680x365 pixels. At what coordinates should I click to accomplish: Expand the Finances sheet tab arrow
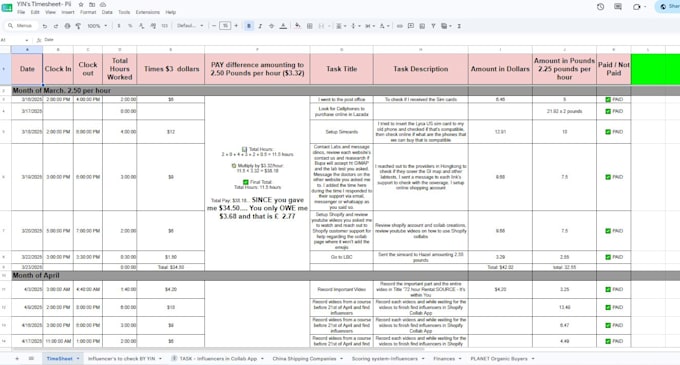pyautogui.click(x=460, y=358)
